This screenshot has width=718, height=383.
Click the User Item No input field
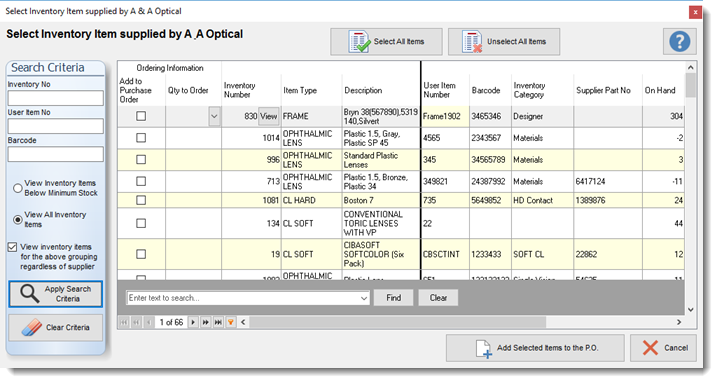click(55, 126)
